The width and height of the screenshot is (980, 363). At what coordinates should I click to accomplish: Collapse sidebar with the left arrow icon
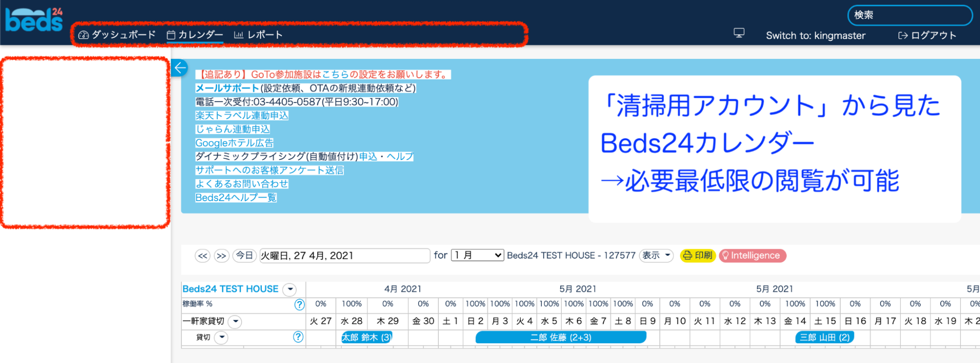[180, 68]
